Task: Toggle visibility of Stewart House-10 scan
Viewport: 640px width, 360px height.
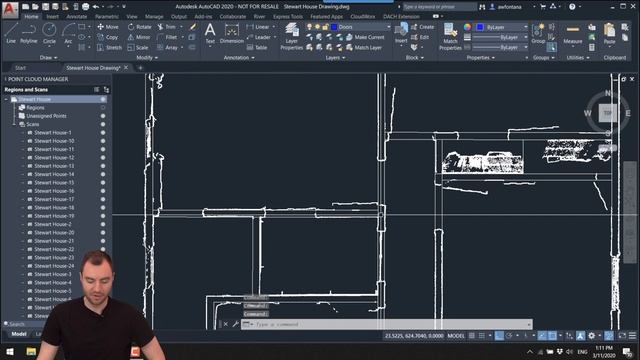Action: (x=103, y=141)
